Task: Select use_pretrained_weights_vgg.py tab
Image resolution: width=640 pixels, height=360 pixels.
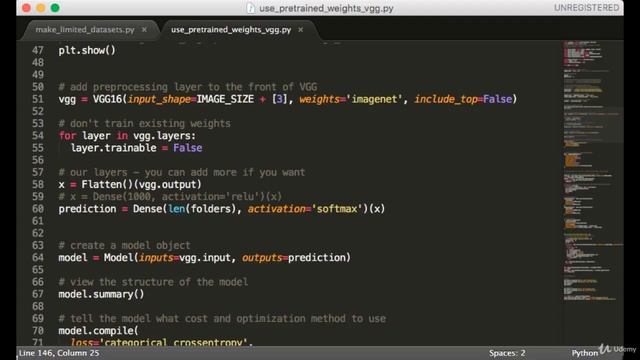Action: click(x=231, y=30)
